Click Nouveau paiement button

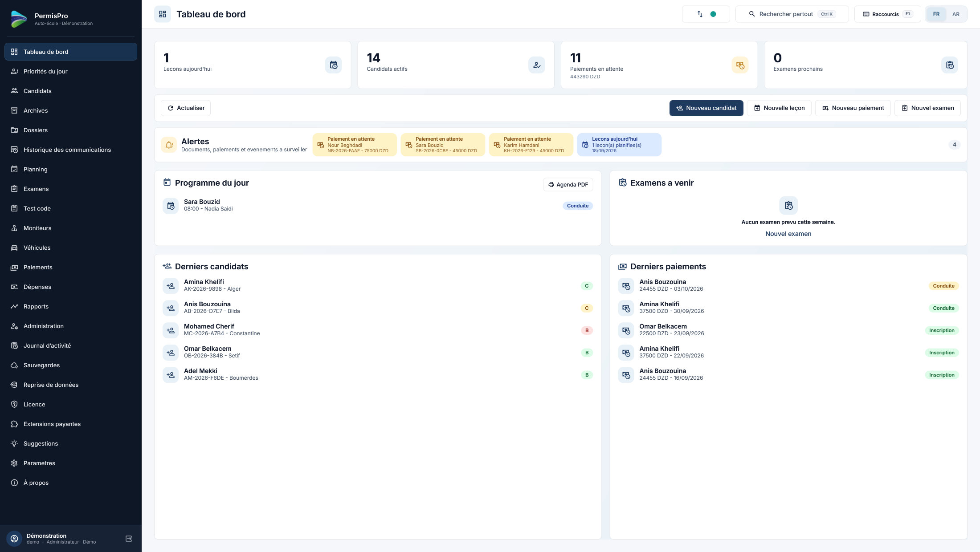coord(853,108)
